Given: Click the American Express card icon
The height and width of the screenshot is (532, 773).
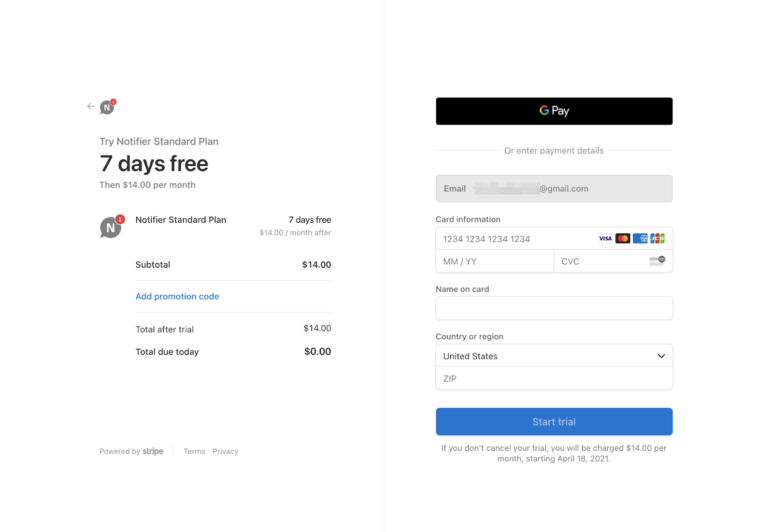Looking at the screenshot, I should pyautogui.click(x=640, y=239).
